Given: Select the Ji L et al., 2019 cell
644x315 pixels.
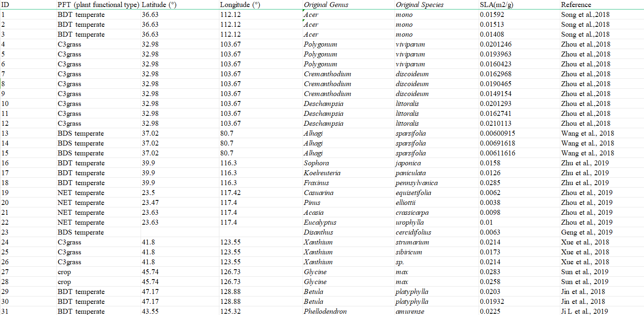Looking at the screenshot, I should coord(584,312).
